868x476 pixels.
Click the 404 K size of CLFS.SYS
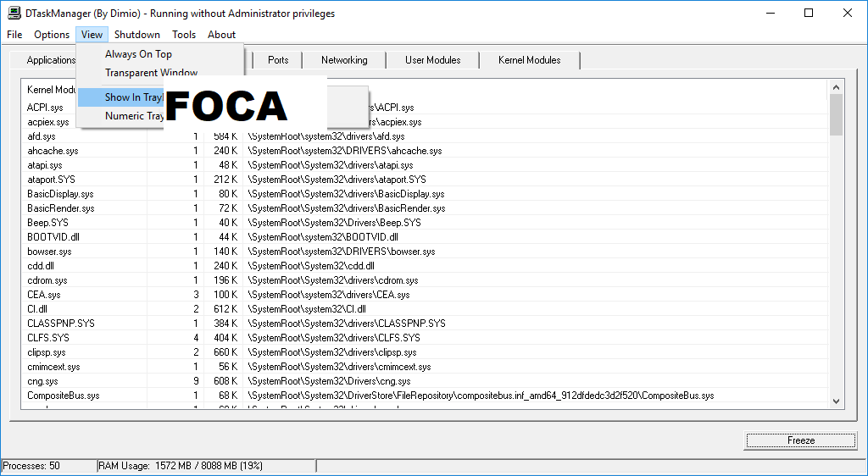[x=225, y=337]
